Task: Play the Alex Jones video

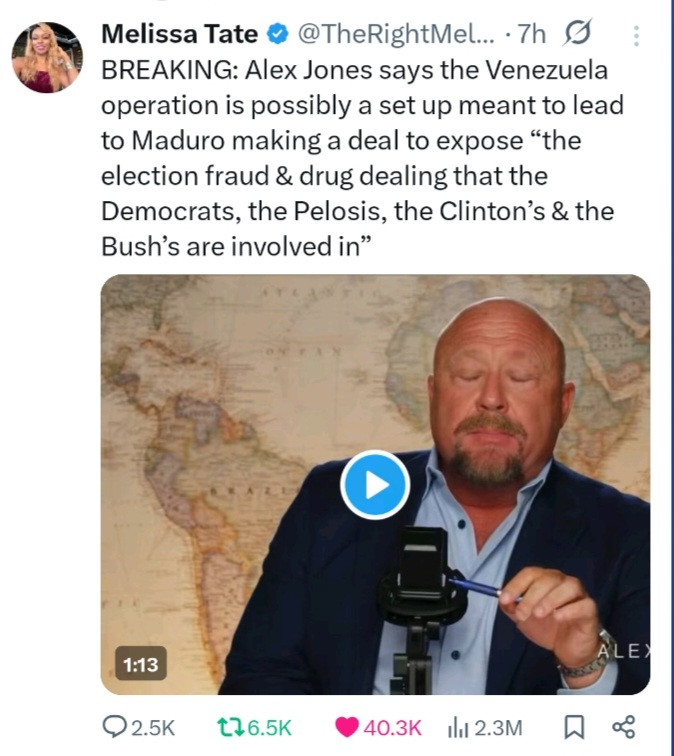Action: [374, 485]
